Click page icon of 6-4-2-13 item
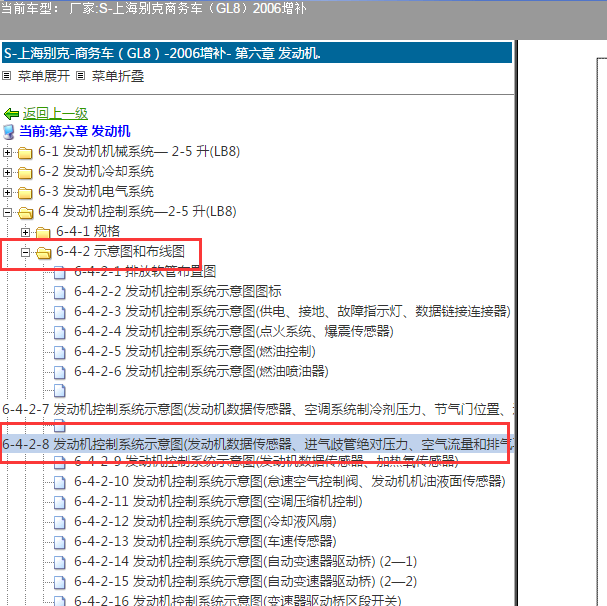This screenshot has width=607, height=606. click(60, 542)
